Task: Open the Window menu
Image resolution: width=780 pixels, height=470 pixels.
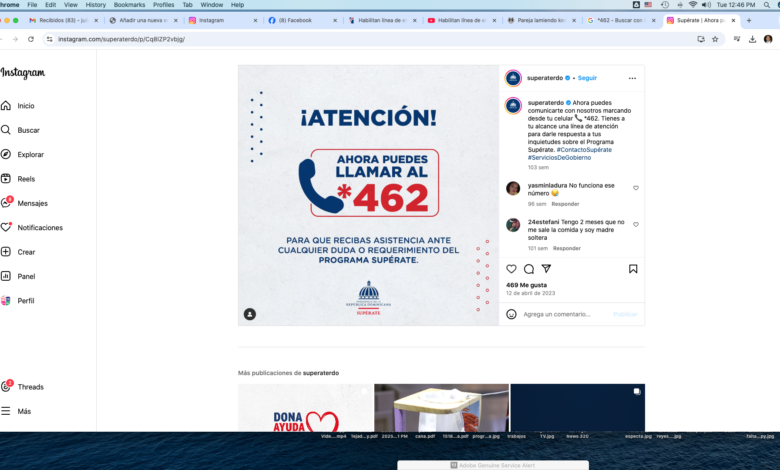Action: [x=211, y=4]
